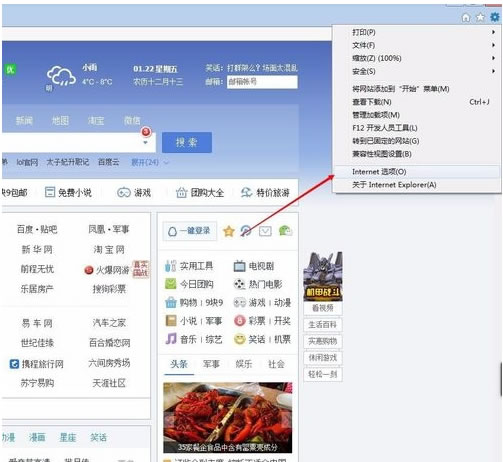Click the 彩票 red ball icon
The height and width of the screenshot is (462, 503).
[239, 321]
